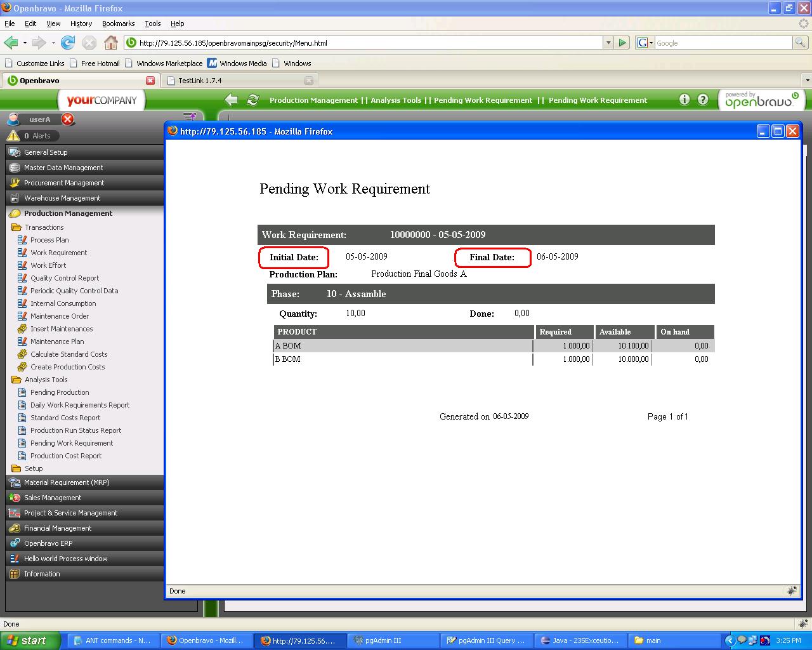Click the Openbravo refresh icon
Screen dimensions: 812x650
[252, 100]
